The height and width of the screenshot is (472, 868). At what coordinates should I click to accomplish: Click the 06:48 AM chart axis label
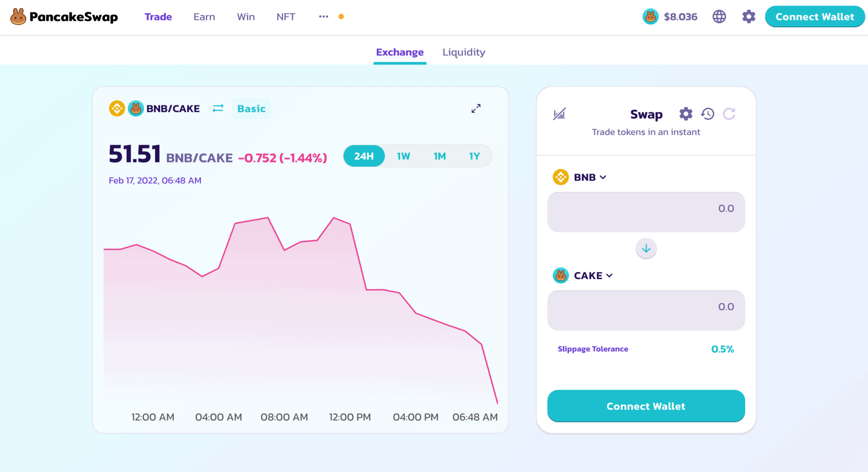coord(475,417)
